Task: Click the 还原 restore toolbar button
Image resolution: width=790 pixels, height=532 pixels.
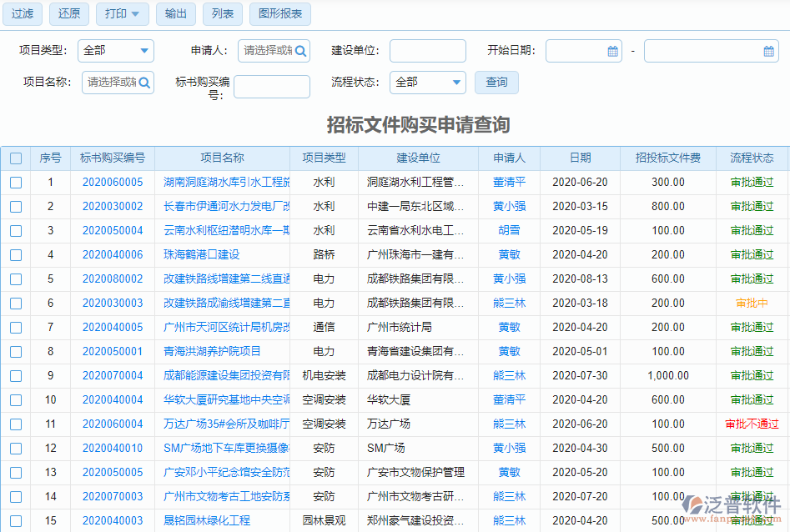Action: point(68,14)
